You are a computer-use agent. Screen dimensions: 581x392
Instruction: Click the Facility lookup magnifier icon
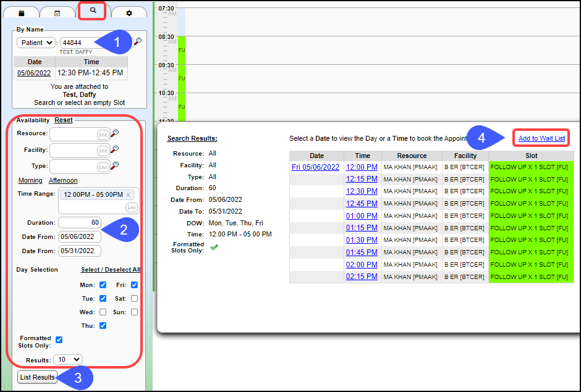[x=115, y=150]
